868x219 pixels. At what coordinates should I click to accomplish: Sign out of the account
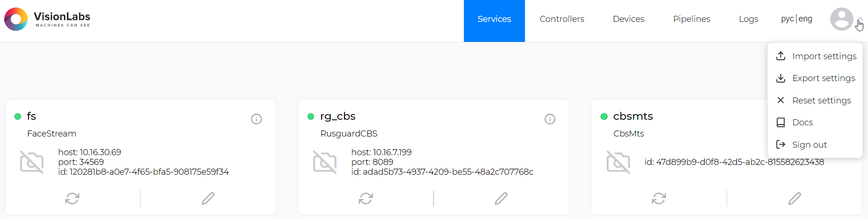tap(809, 144)
